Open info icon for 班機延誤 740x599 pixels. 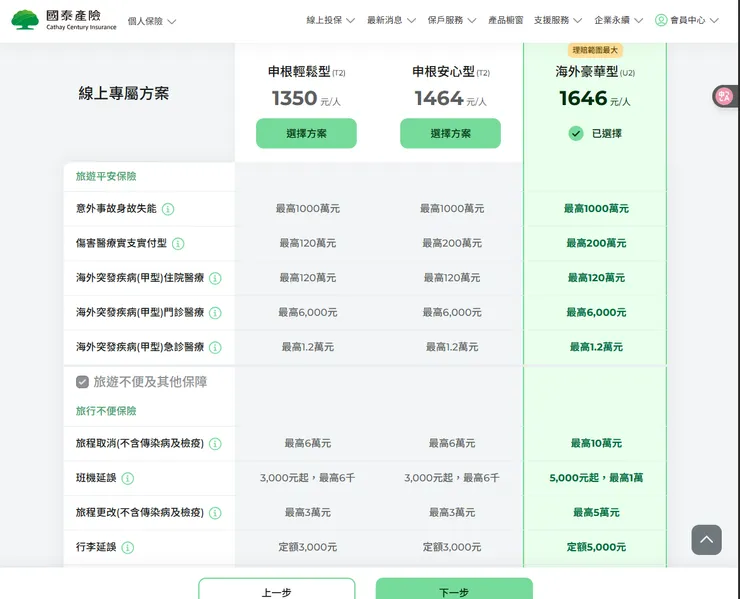[128, 478]
